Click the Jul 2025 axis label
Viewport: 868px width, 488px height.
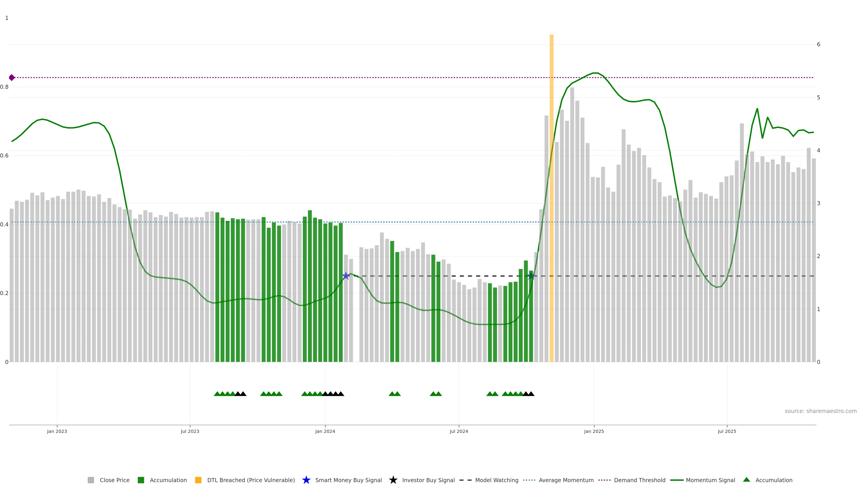tap(727, 431)
